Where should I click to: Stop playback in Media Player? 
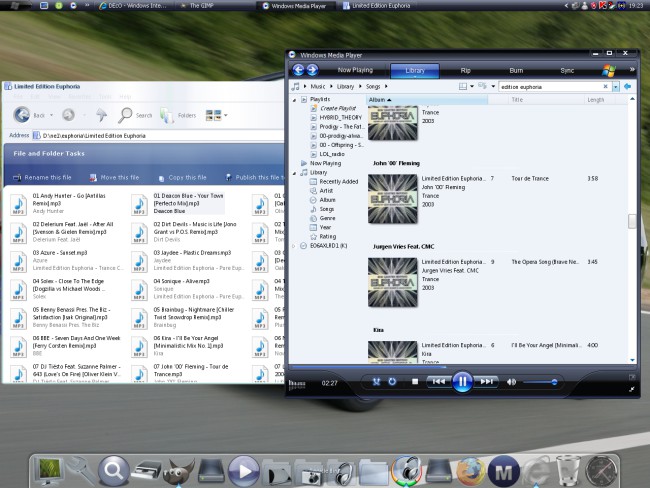[415, 381]
